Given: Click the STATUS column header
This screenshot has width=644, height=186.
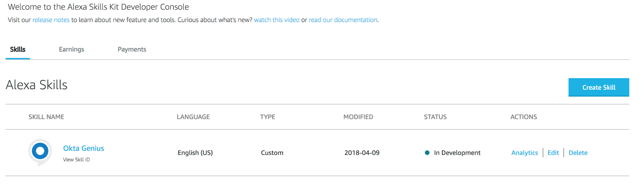Looking at the screenshot, I should click(x=435, y=117).
